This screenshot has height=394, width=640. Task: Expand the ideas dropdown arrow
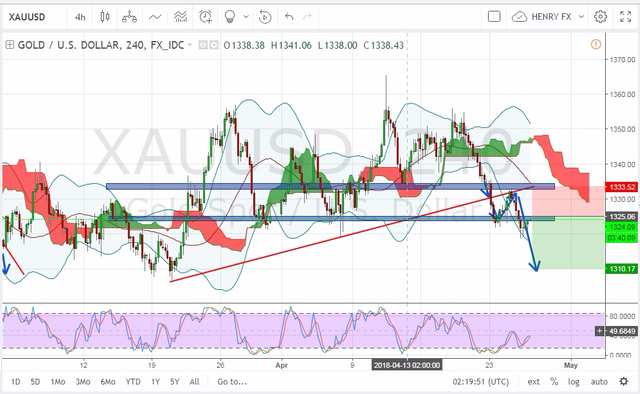(246, 17)
